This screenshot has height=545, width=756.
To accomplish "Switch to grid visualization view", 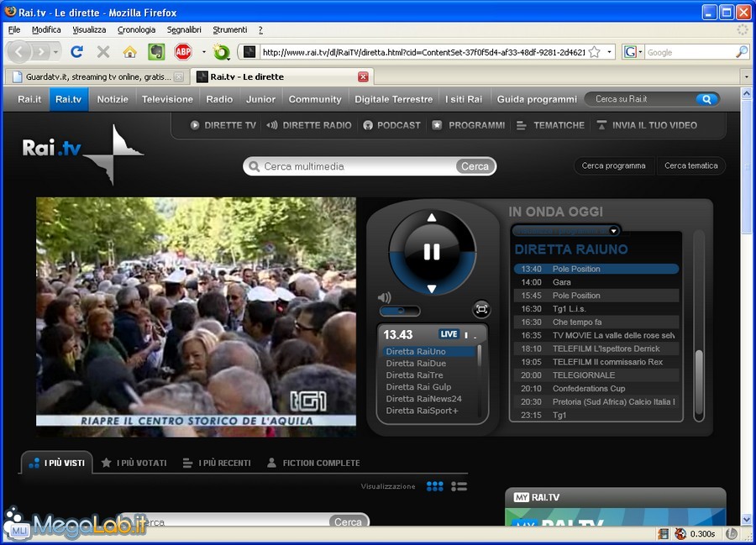I will click(435, 487).
